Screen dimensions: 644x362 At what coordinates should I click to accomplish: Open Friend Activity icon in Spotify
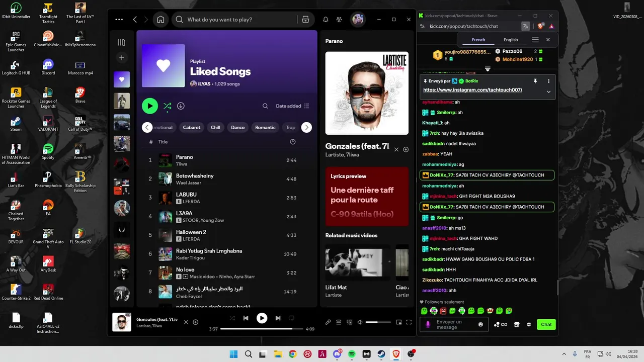[x=339, y=20]
